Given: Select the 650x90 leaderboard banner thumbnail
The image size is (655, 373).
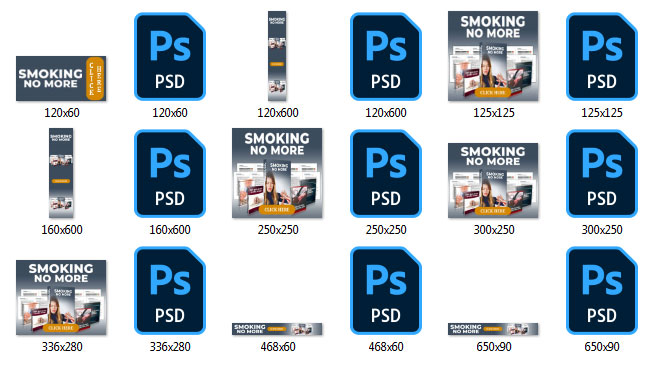Looking at the screenshot, I should tap(493, 329).
